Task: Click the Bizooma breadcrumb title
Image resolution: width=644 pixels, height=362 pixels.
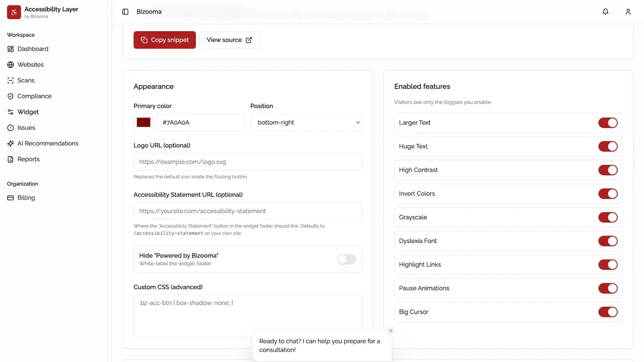Action: (x=149, y=12)
